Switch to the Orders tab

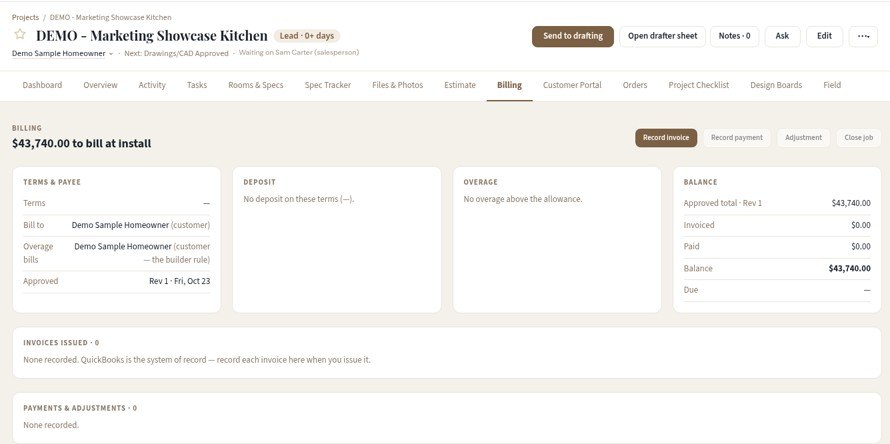coord(635,85)
